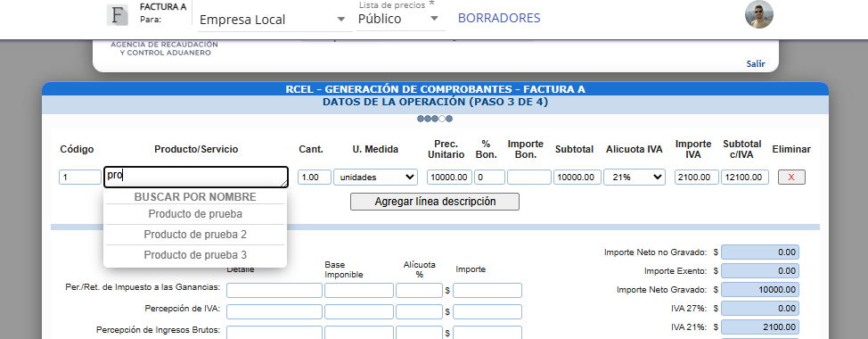This screenshot has height=339, width=868.
Task: Click the Importe Neto Gravado 10000.00 field
Action: point(760,290)
